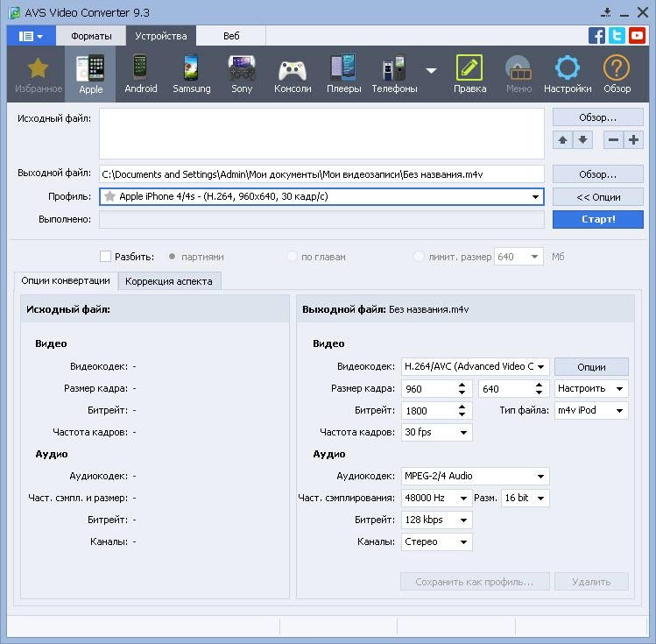Open the audio bitrate 128 kbps dropdown
The image size is (656, 644).
[x=436, y=520]
